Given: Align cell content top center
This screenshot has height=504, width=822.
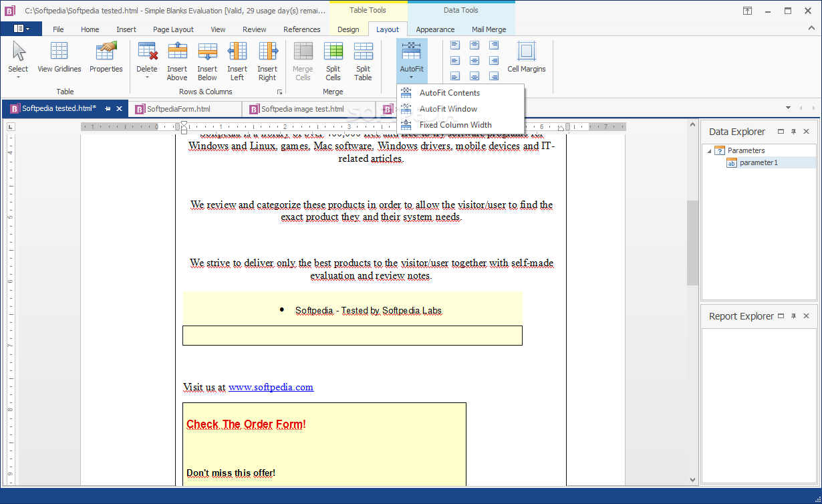Looking at the screenshot, I should click(474, 45).
